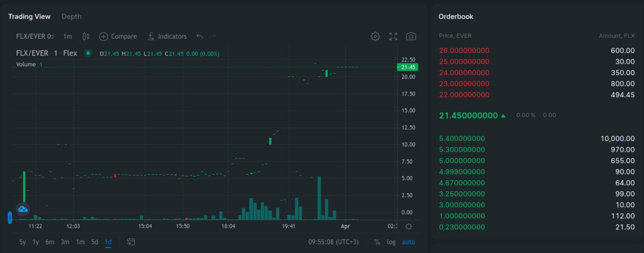Click the TradingView logo on chart
Screen dimensions: 644x253
coord(23,209)
